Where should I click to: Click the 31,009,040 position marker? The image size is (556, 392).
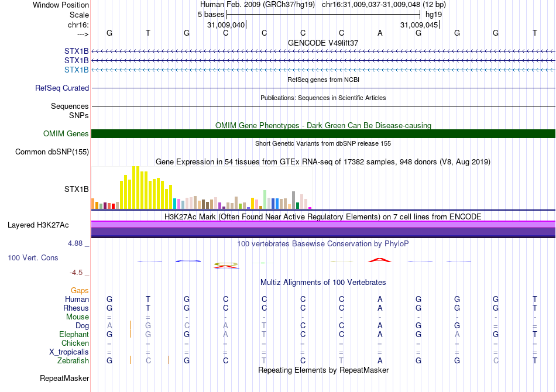[226, 25]
